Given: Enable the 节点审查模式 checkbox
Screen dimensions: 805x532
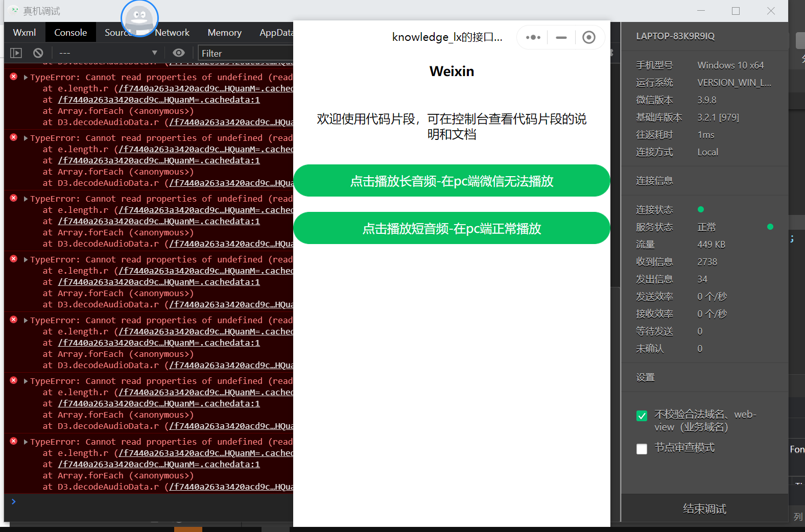Looking at the screenshot, I should click(x=642, y=449).
